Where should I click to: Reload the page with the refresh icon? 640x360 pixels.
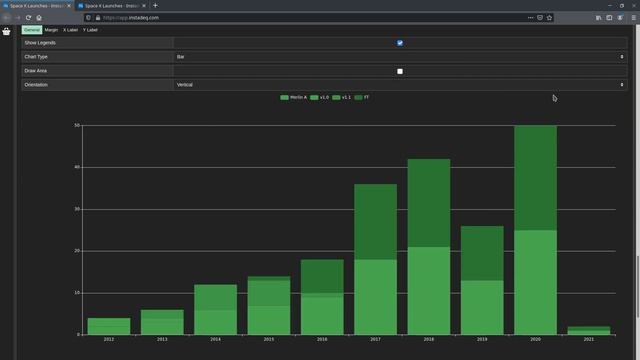click(x=28, y=18)
